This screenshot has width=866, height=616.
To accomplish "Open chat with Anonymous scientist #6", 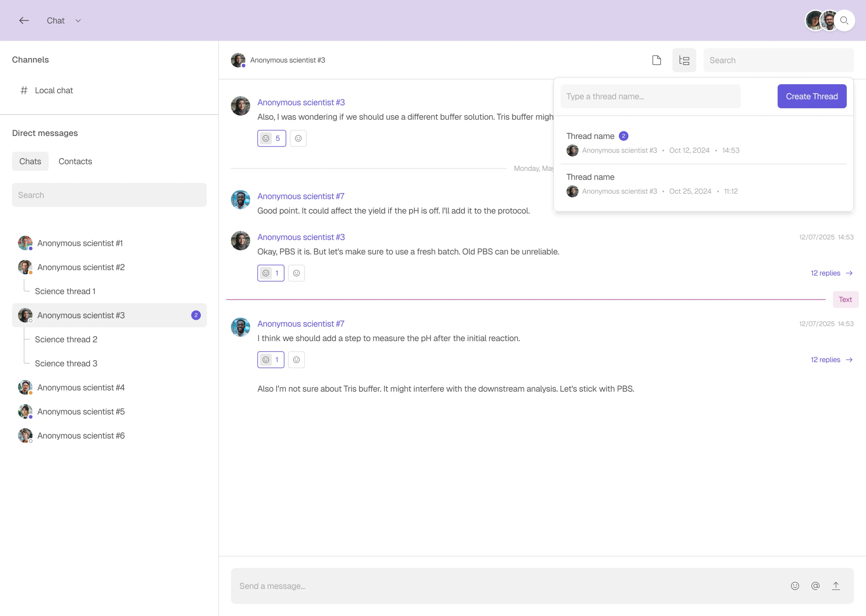I will [x=109, y=436].
